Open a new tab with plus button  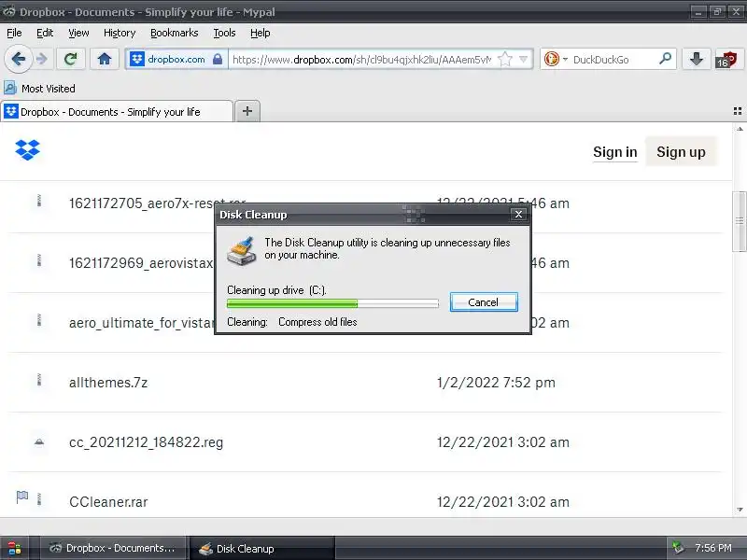click(247, 111)
